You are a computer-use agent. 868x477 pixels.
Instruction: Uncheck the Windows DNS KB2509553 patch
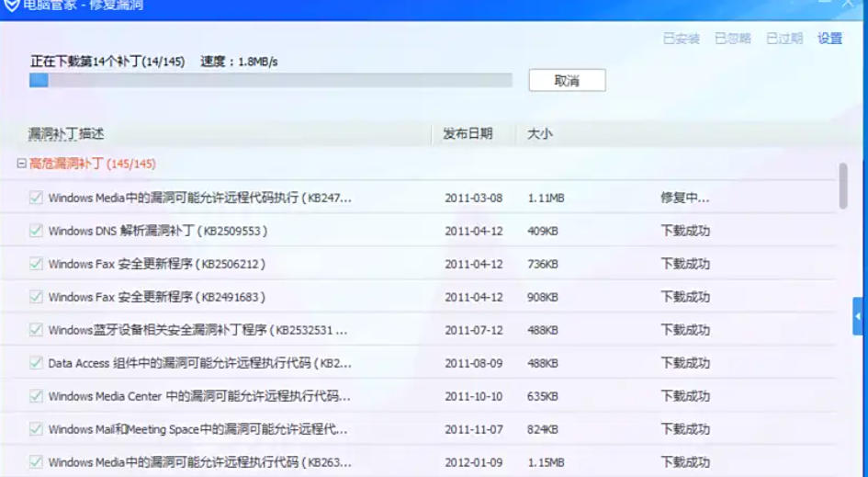pos(36,231)
